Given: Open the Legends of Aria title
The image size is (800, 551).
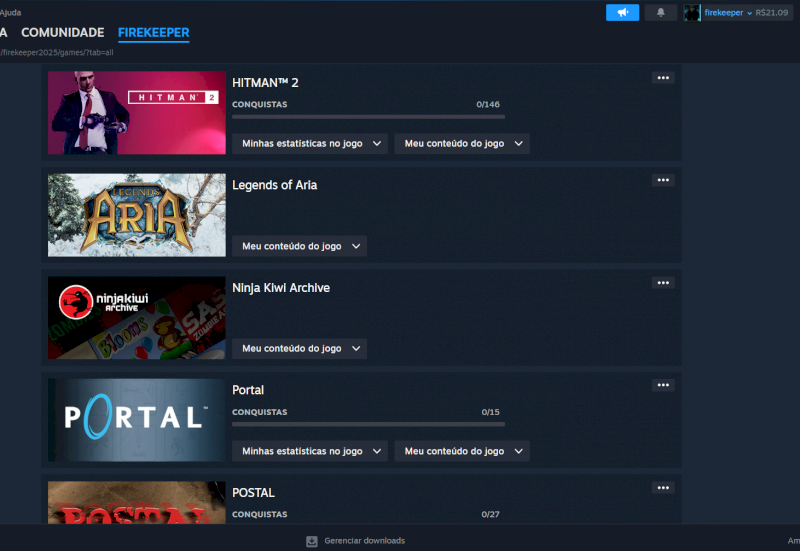Looking at the screenshot, I should tap(274, 185).
